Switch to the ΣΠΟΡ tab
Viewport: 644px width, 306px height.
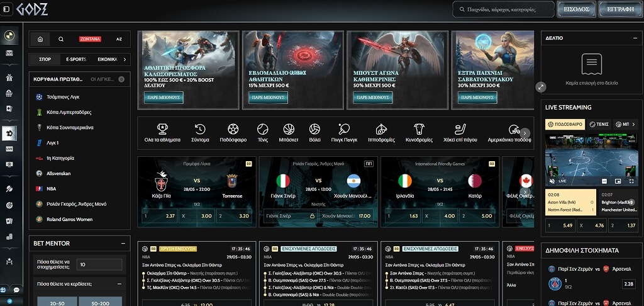45,59
